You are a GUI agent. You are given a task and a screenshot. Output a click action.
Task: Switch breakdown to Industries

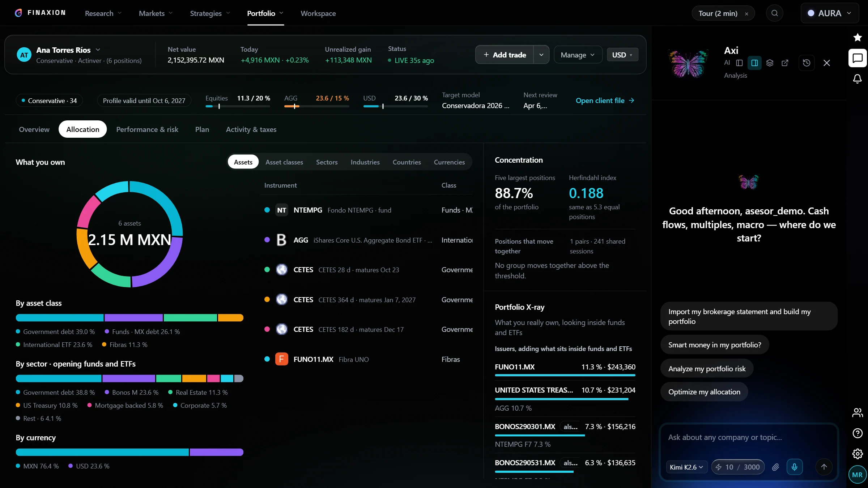point(365,162)
